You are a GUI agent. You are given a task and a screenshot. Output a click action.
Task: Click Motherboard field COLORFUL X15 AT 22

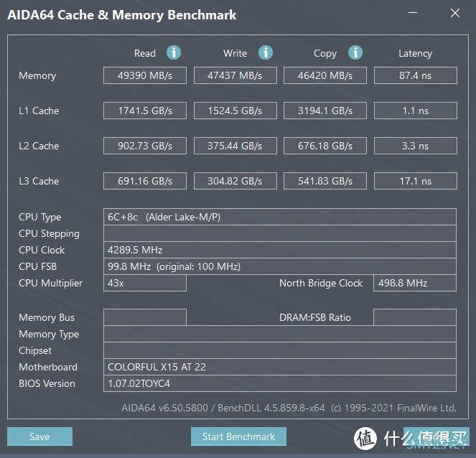pyautogui.click(x=280, y=367)
